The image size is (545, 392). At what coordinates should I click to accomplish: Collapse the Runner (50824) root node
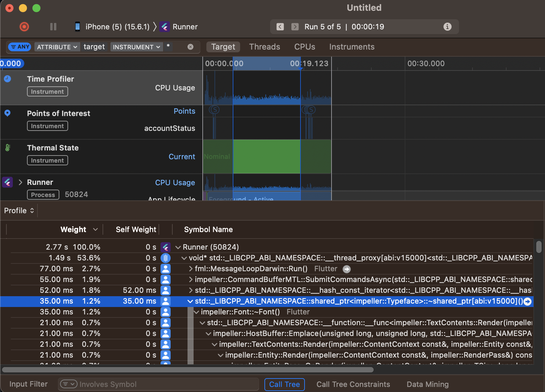[x=178, y=247]
